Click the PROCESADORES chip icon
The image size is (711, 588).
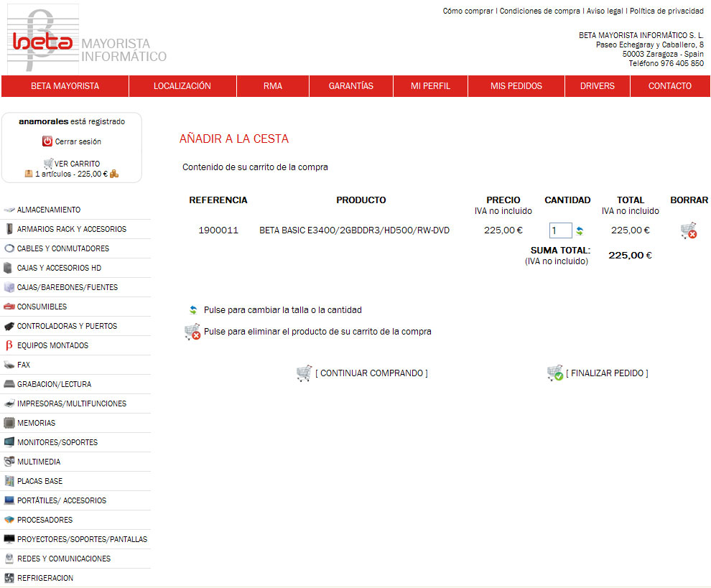tap(9, 520)
